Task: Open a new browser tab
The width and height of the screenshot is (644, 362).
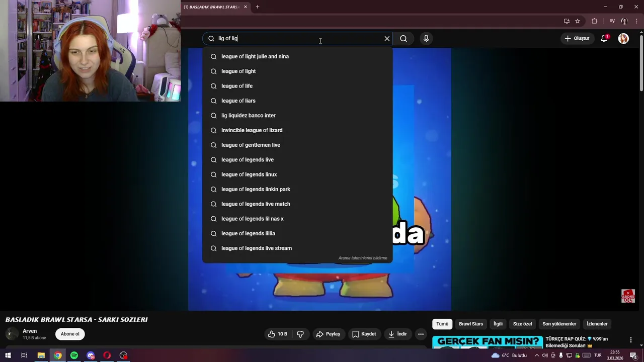Action: tap(258, 7)
